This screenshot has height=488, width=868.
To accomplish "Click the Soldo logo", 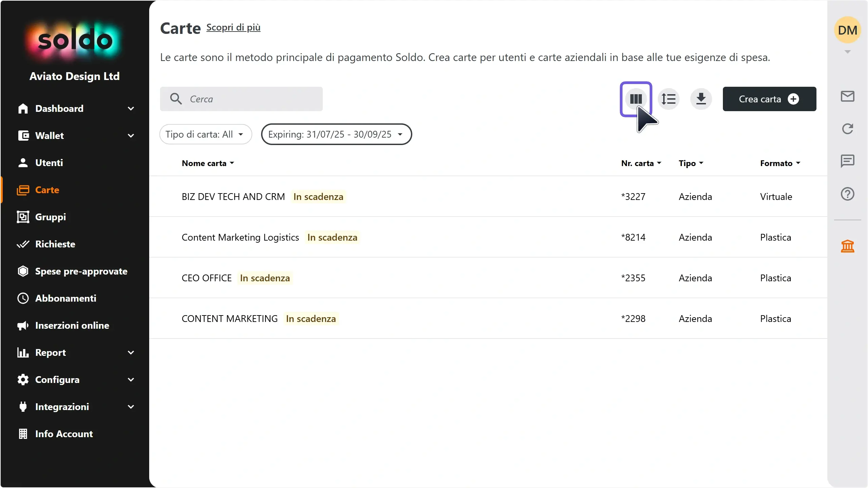I will coord(75,41).
